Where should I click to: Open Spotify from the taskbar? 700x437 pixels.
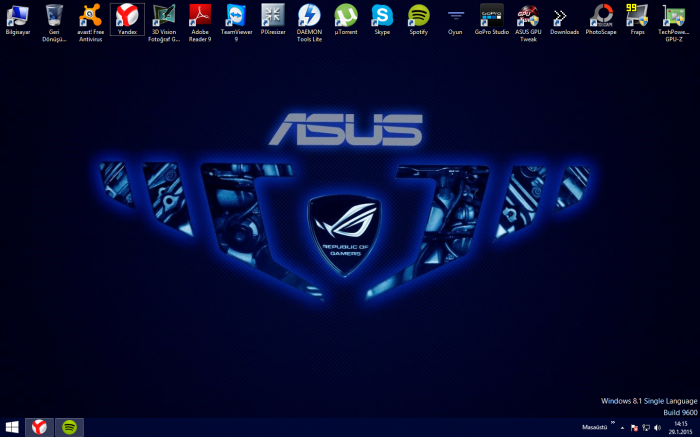click(70, 427)
